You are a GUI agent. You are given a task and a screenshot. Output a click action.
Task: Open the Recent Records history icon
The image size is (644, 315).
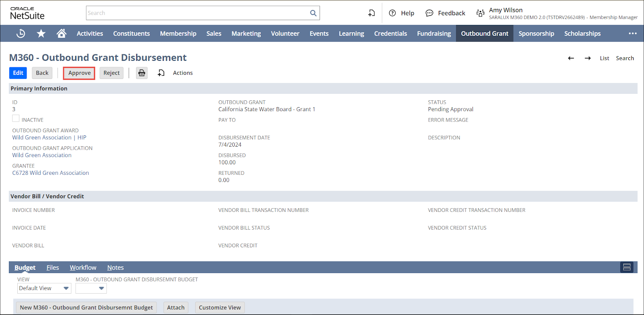coord(21,34)
